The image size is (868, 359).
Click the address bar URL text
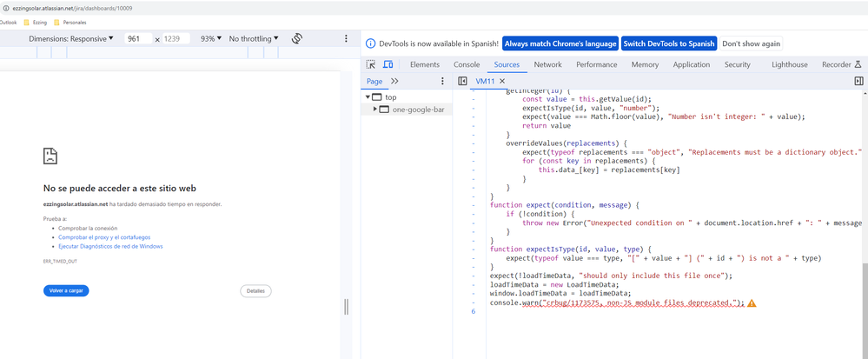tap(72, 9)
